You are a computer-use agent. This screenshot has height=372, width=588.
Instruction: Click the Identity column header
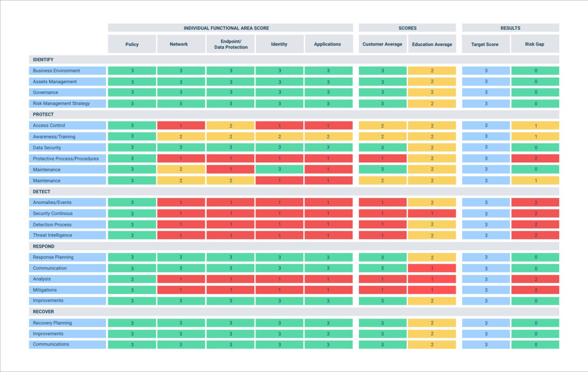[x=278, y=44]
